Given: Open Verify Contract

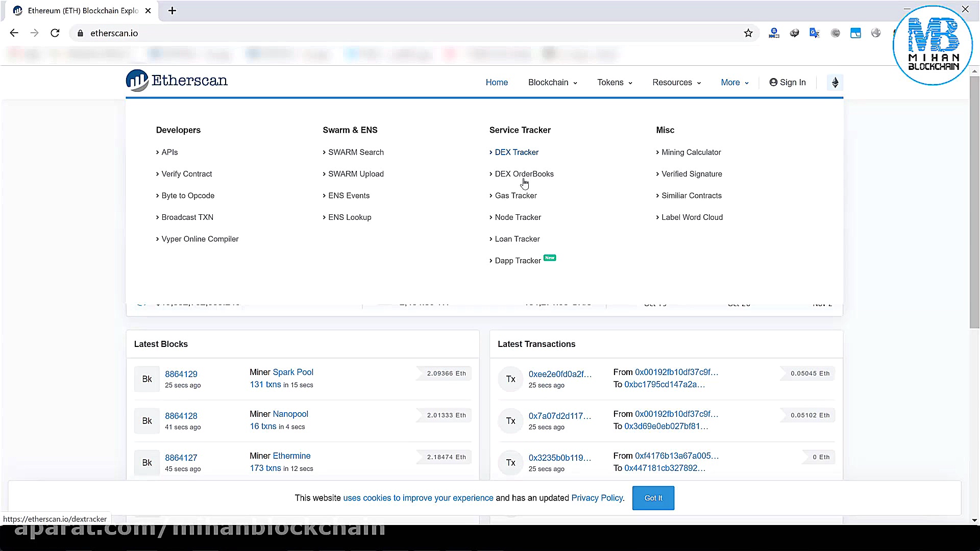Looking at the screenshot, I should point(186,174).
